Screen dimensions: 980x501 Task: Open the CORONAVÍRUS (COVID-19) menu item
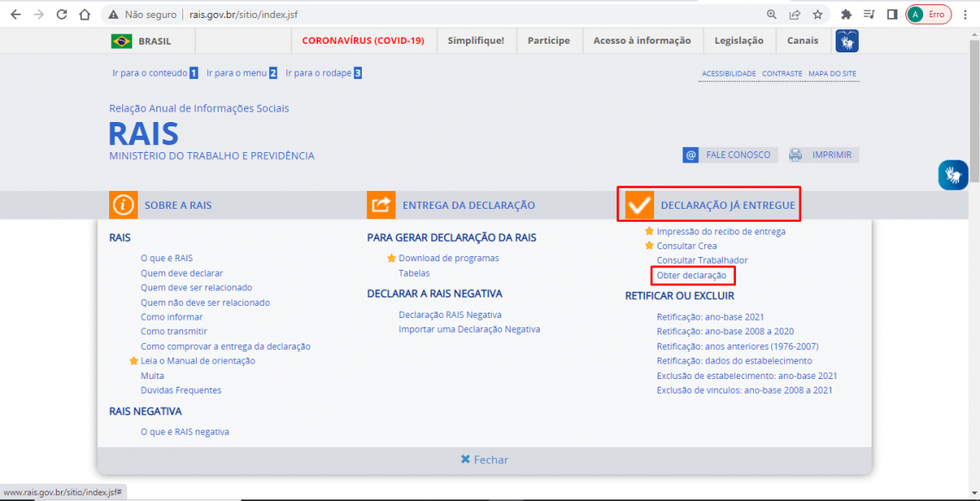[363, 40]
